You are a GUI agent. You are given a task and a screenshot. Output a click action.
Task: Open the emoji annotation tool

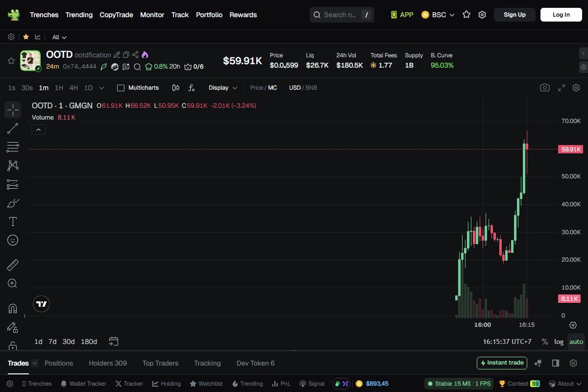coord(13,240)
